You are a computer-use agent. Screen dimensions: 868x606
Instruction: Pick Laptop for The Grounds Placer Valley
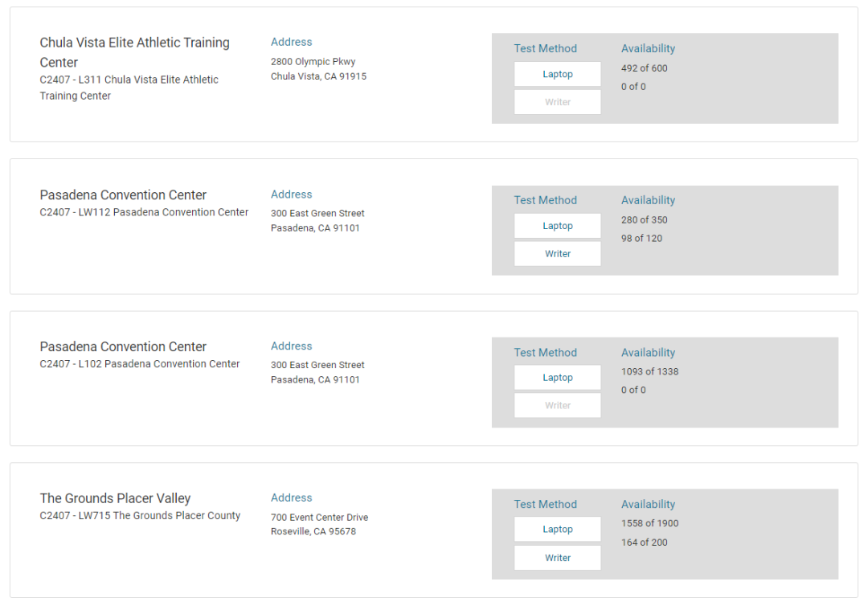point(557,530)
